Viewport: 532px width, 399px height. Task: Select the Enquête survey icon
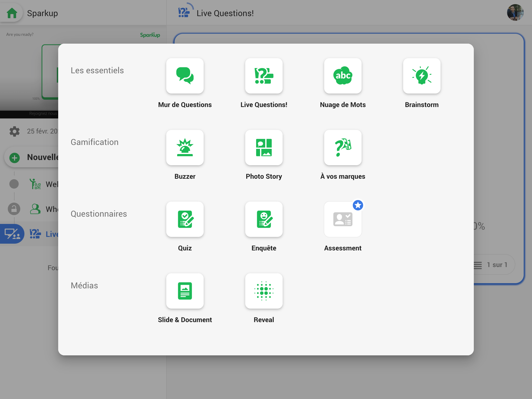pyautogui.click(x=264, y=219)
